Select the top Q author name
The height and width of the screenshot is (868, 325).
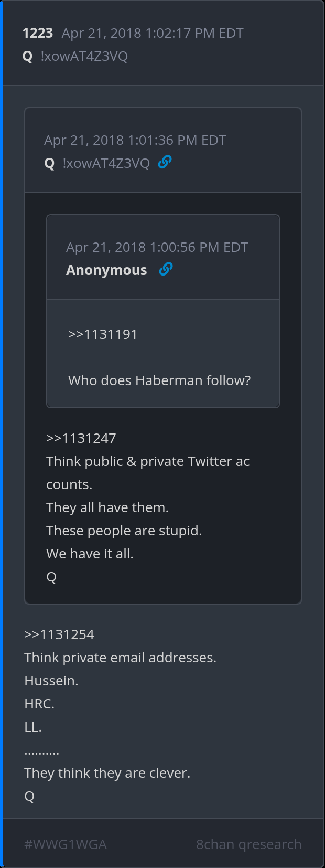28,56
